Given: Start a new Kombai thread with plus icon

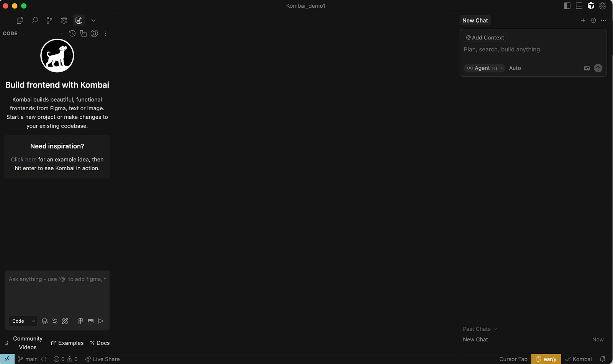Looking at the screenshot, I should point(61,33).
